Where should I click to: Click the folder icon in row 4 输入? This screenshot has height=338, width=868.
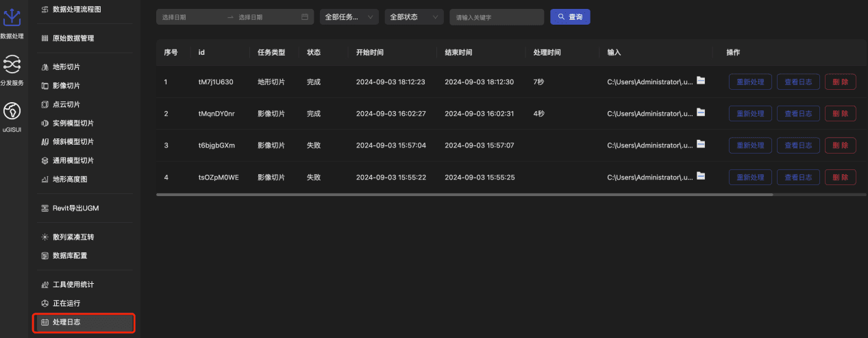(701, 176)
